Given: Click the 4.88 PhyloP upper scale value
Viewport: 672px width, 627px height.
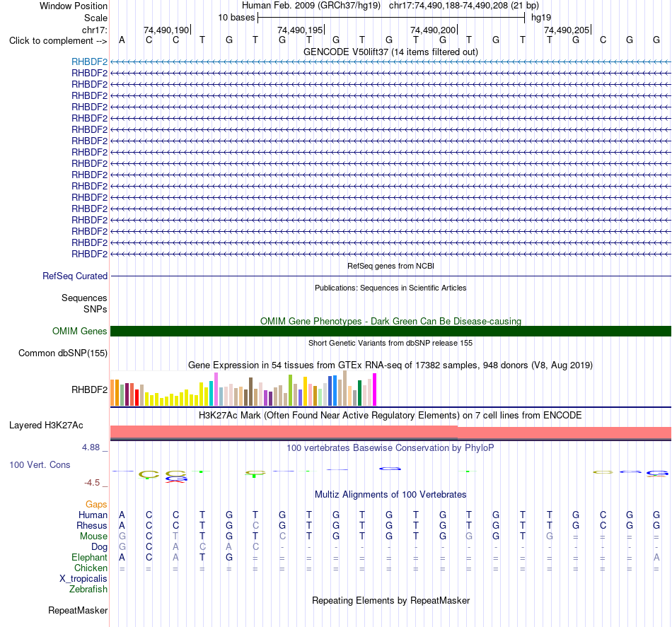Looking at the screenshot, I should pyautogui.click(x=91, y=447).
